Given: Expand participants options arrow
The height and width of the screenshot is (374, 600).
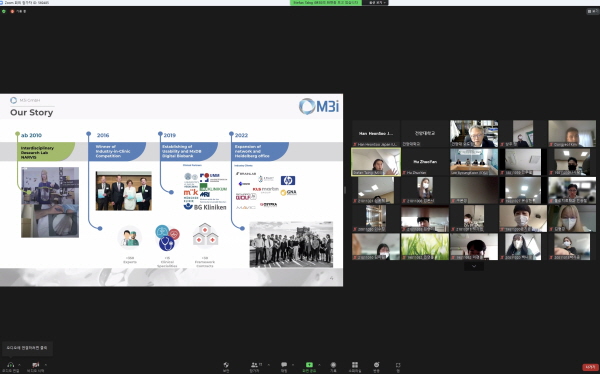Looking at the screenshot, I should pyautogui.click(x=268, y=364).
